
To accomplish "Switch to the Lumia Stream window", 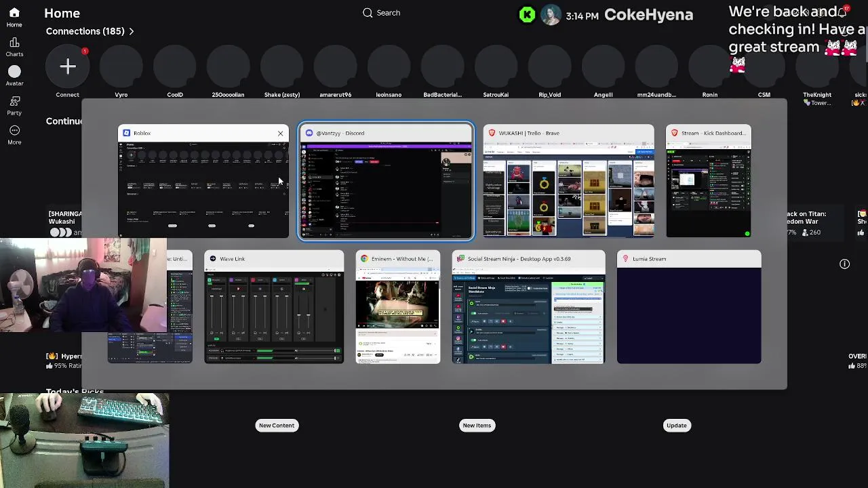I will coord(689,307).
